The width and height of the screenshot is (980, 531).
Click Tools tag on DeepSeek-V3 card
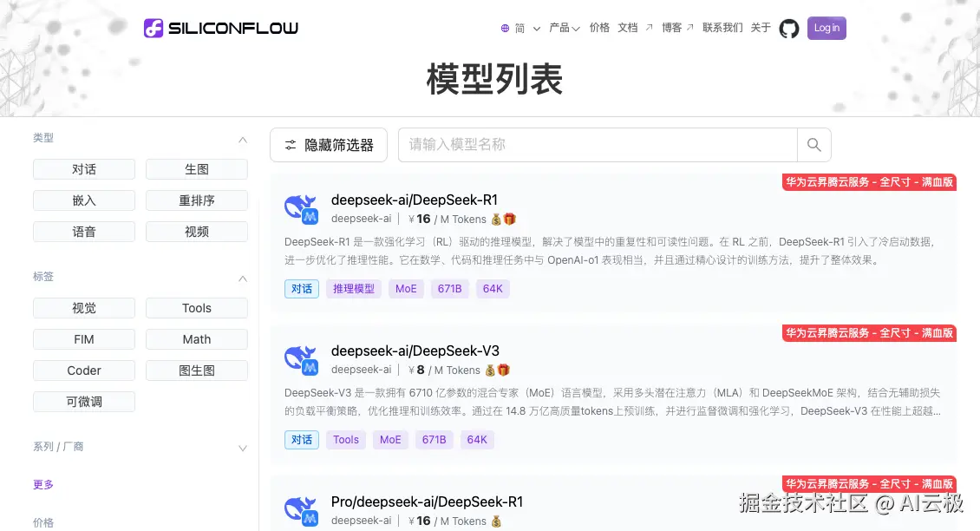(346, 440)
